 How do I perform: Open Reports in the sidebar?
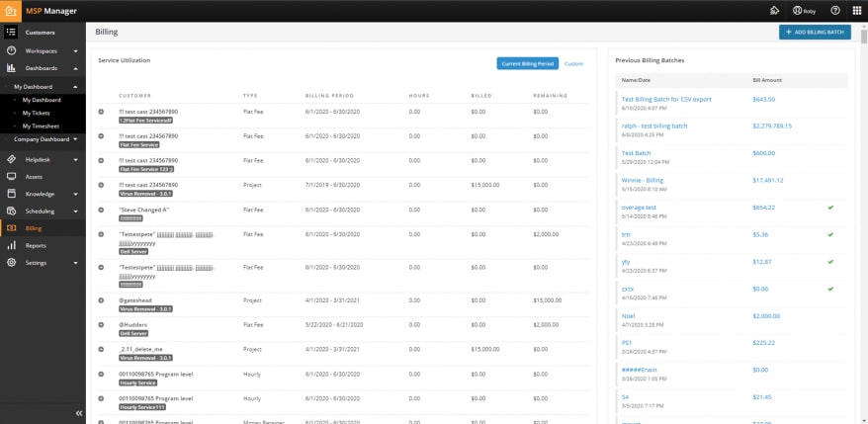pos(36,245)
